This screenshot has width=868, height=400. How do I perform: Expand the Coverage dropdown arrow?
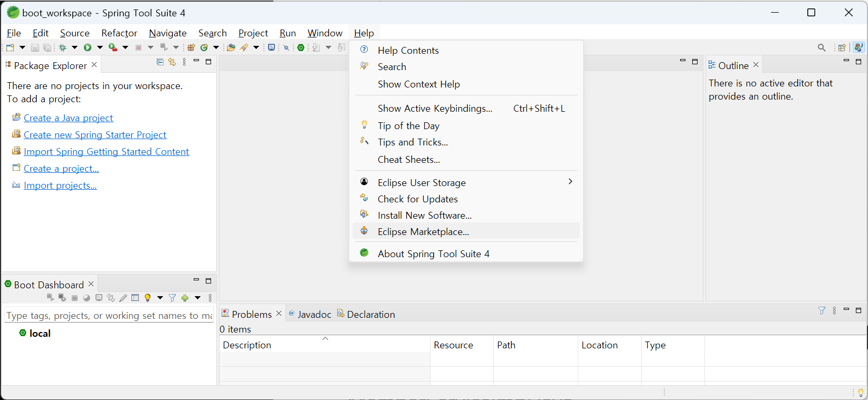pyautogui.click(x=125, y=47)
